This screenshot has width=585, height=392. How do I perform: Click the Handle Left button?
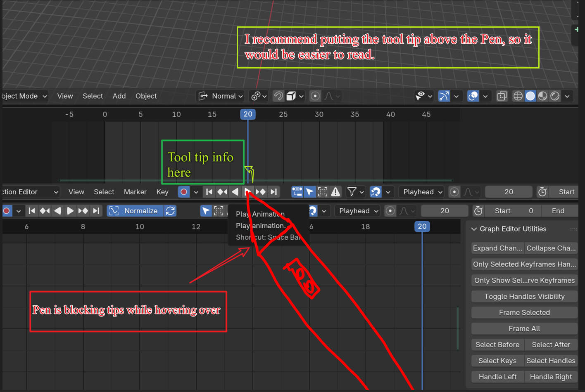(x=497, y=377)
